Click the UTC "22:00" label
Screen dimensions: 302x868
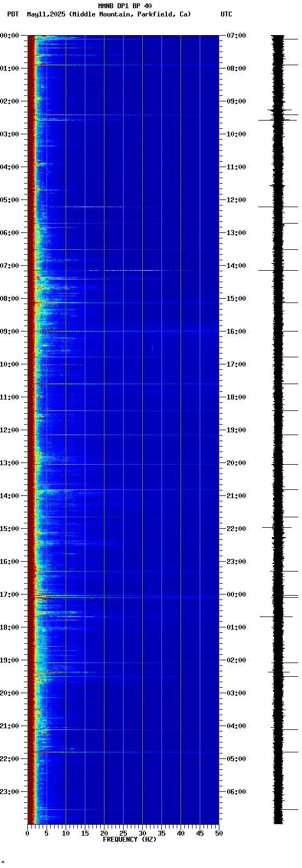pyautogui.click(x=236, y=529)
